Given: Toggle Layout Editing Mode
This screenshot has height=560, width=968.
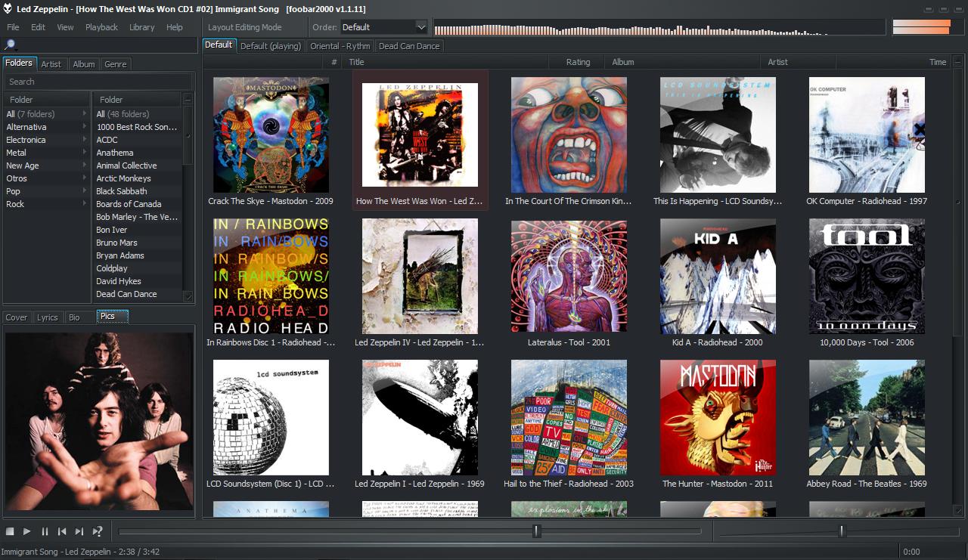Looking at the screenshot, I should coord(244,27).
